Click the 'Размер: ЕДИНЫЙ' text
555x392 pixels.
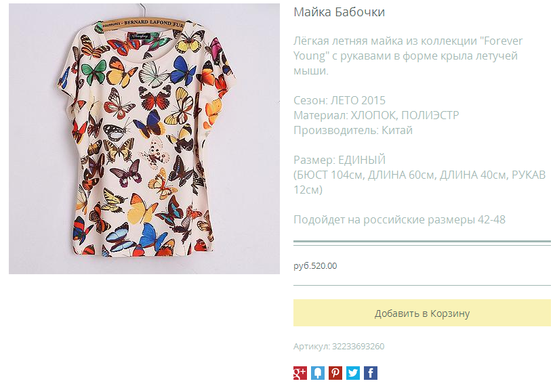click(340, 160)
